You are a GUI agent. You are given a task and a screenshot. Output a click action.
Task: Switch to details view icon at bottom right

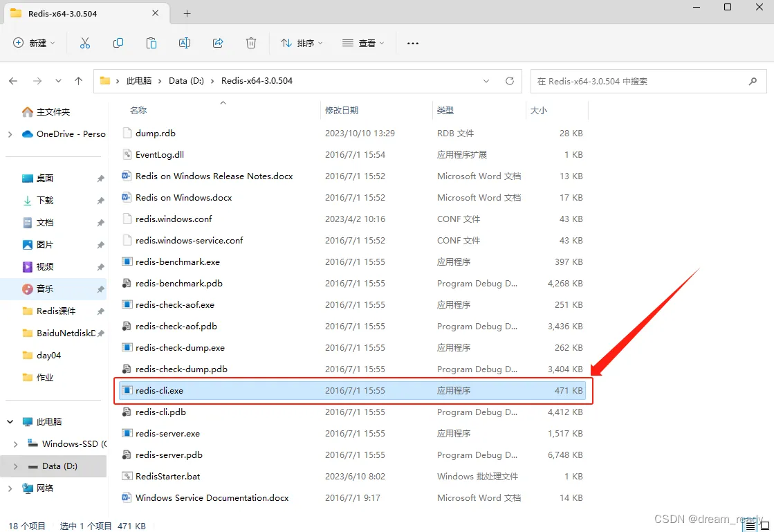(x=750, y=526)
